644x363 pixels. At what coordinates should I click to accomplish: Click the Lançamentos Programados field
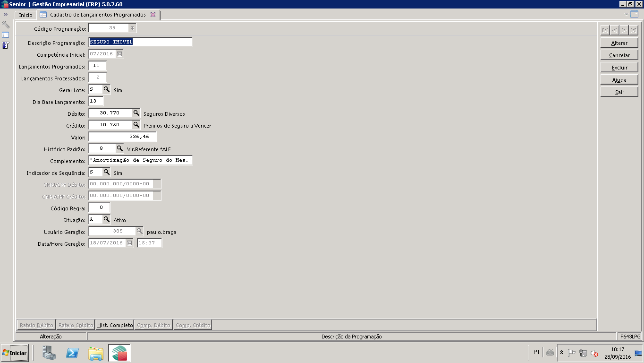[x=98, y=66]
